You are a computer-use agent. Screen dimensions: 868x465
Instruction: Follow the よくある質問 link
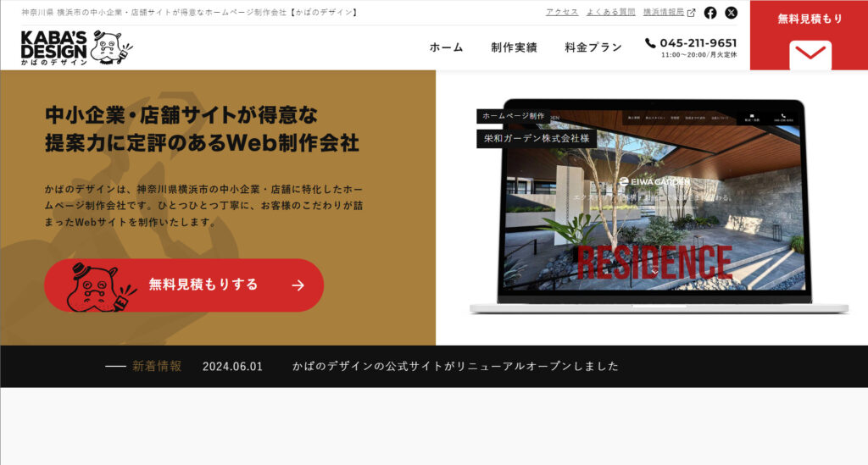click(x=610, y=12)
